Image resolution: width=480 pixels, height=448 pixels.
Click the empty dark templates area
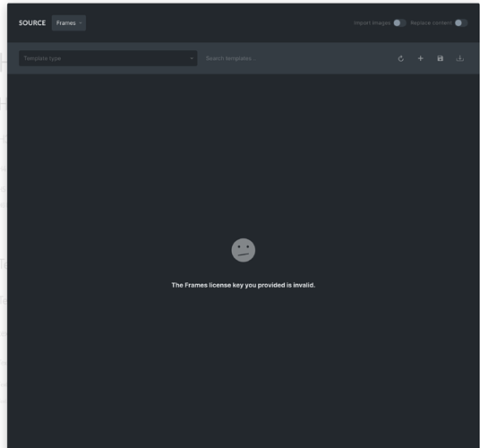pyautogui.click(x=243, y=153)
